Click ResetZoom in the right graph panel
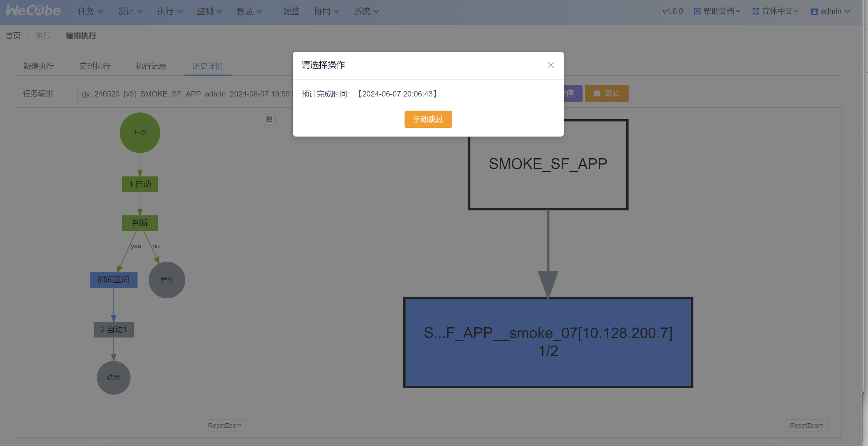Screen dimensions: 868x446 [x=807, y=425]
